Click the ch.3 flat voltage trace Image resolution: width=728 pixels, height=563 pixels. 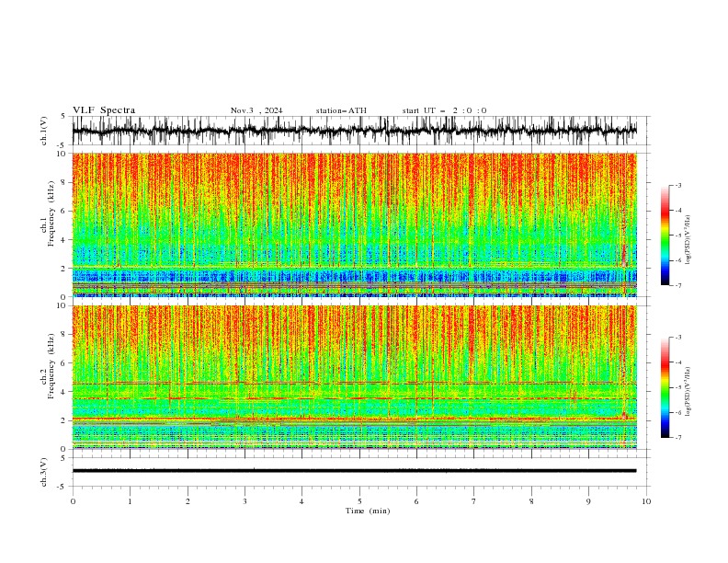pyautogui.click(x=354, y=471)
